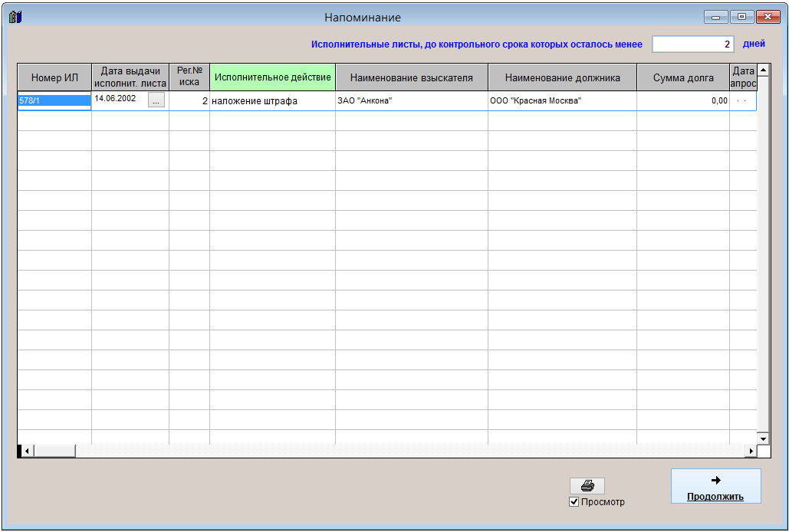Select the Номер ИЛ column header
The height and width of the screenshot is (532, 789).
54,77
